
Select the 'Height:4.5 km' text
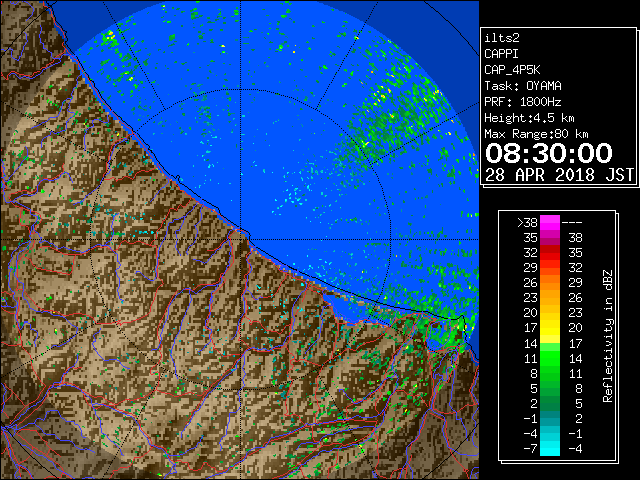529,118
